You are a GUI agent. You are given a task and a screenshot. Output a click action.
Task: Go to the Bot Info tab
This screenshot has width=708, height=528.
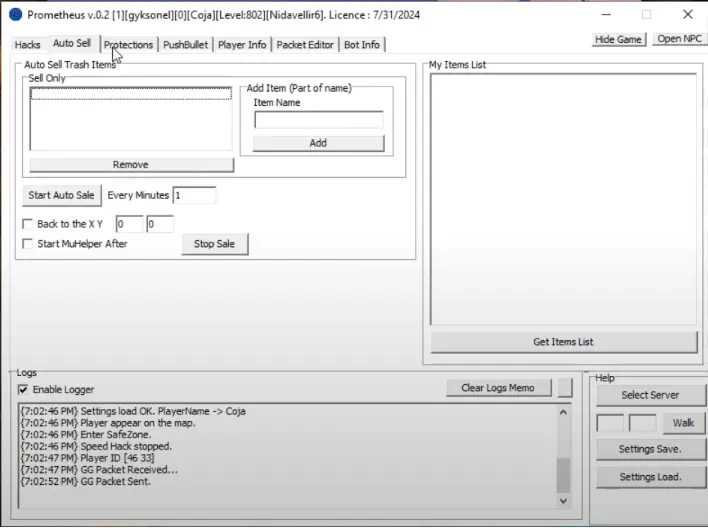[362, 45]
